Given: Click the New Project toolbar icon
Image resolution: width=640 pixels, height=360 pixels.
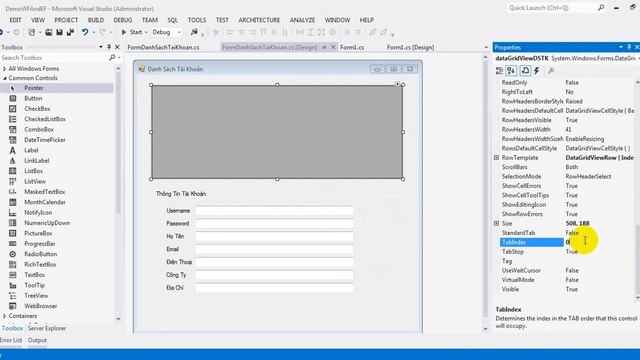Looking at the screenshot, I should tap(31, 32).
